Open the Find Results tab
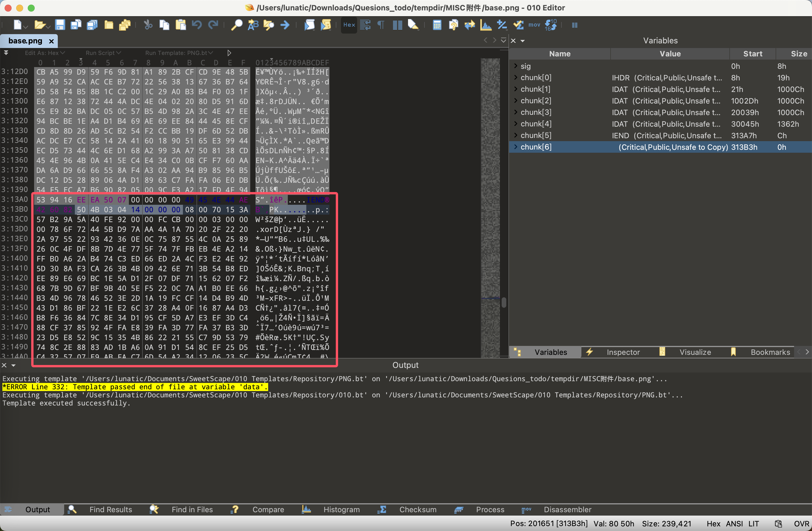 click(x=111, y=510)
